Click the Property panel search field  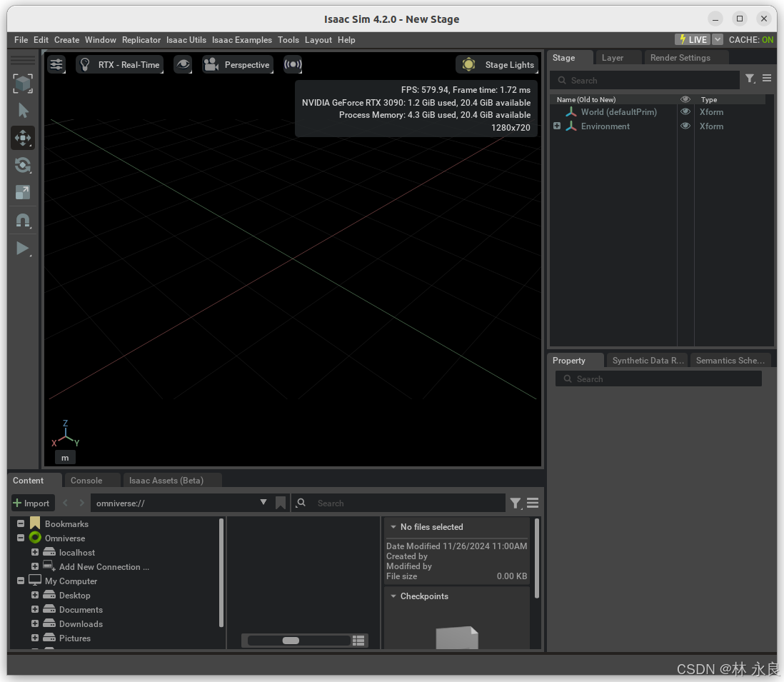[658, 379]
